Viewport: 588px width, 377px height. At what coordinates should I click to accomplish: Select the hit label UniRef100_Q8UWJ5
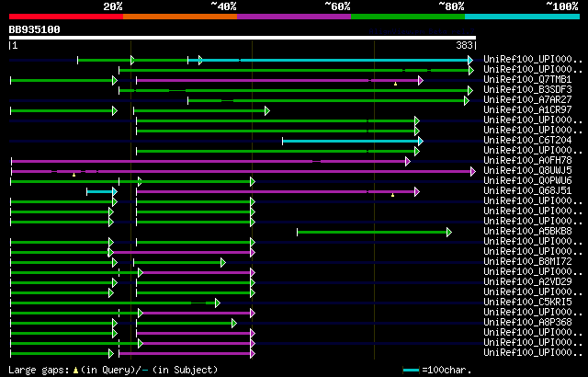(x=527, y=171)
